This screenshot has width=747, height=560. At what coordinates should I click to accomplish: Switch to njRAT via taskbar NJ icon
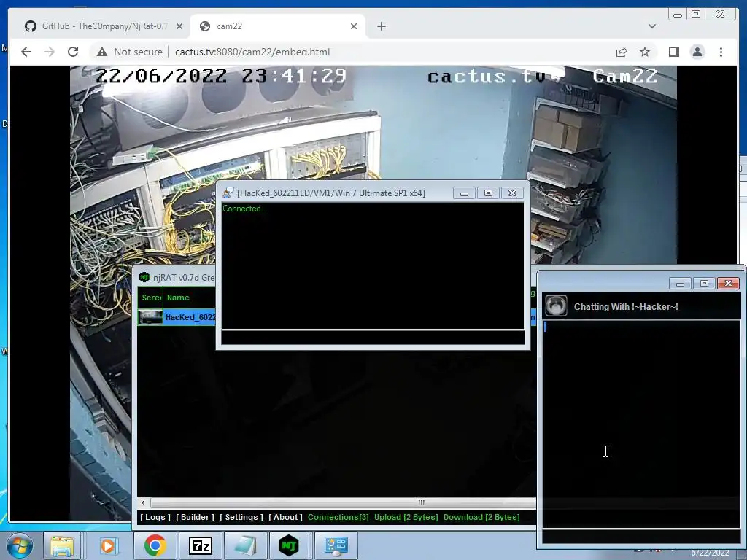[289, 545]
